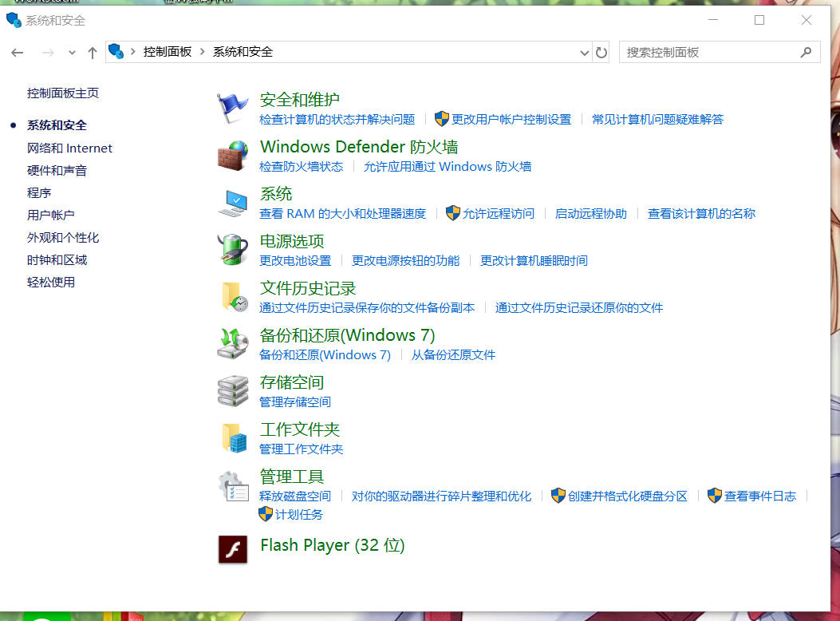Click 启动远程协助 link
The image size is (840, 621).
pyautogui.click(x=591, y=214)
